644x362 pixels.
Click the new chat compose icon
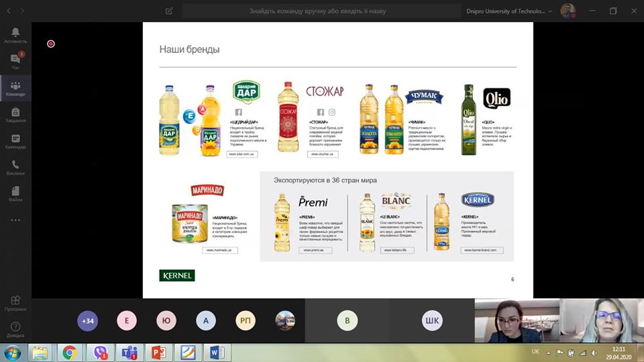pos(169,11)
